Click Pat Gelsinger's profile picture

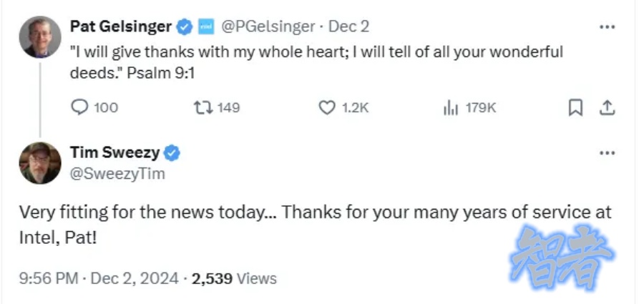(40, 36)
